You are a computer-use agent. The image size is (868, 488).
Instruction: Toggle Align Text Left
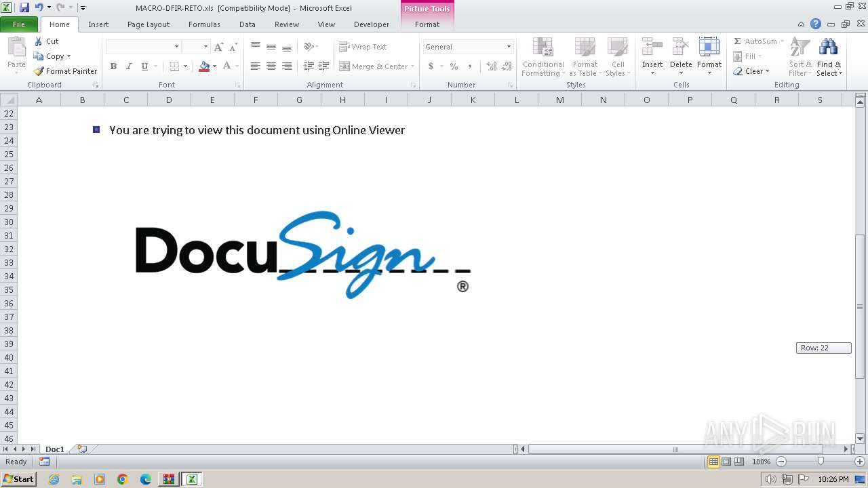tap(255, 66)
